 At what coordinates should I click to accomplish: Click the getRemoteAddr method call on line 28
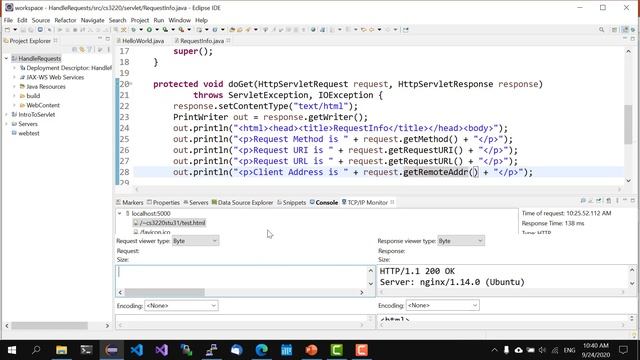[x=436, y=172]
